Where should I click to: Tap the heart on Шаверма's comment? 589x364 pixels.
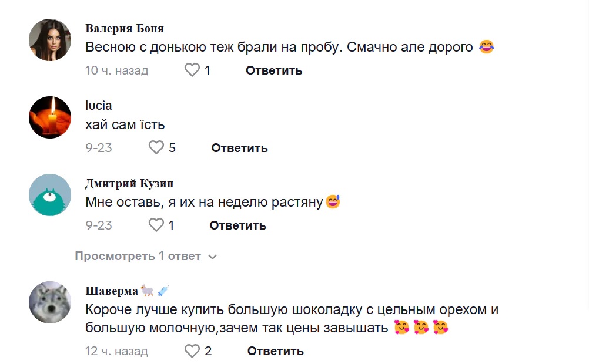pos(192,351)
